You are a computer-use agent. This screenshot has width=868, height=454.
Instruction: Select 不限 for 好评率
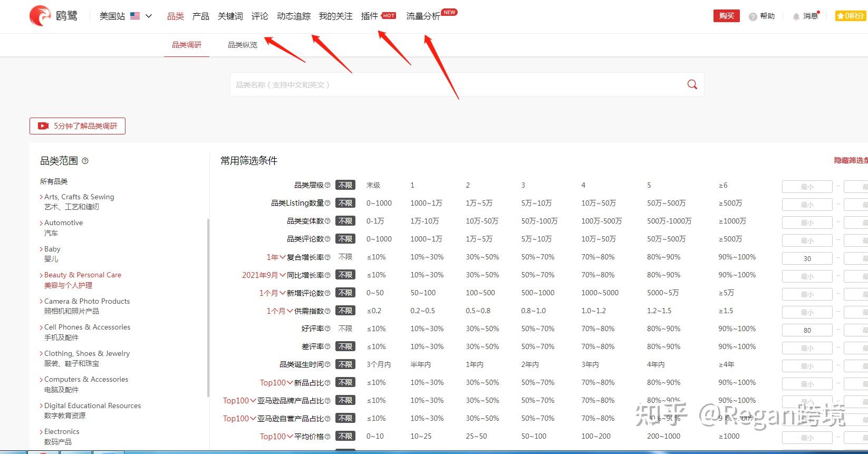pos(345,329)
